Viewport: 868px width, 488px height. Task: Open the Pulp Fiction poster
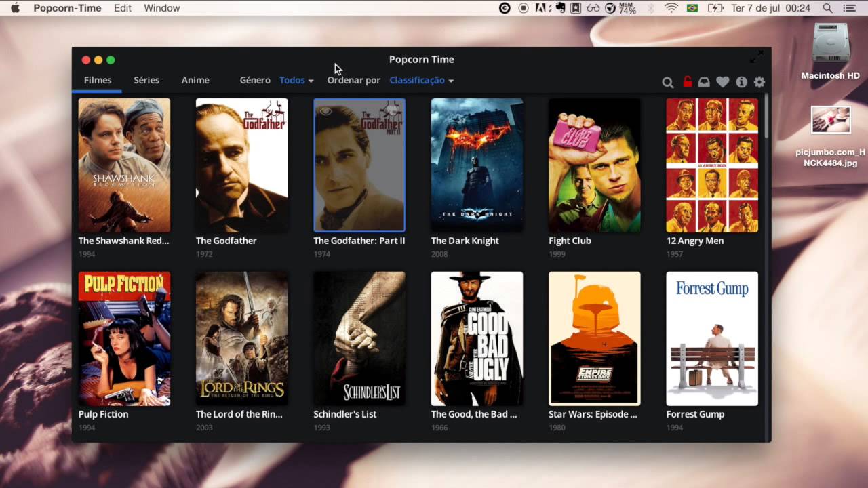(x=124, y=339)
